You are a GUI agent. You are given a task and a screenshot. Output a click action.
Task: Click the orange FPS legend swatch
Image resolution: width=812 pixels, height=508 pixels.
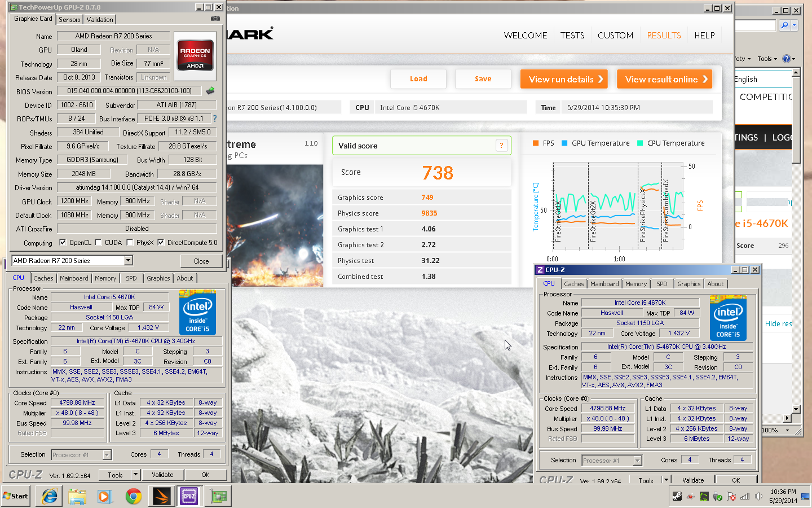(x=536, y=143)
